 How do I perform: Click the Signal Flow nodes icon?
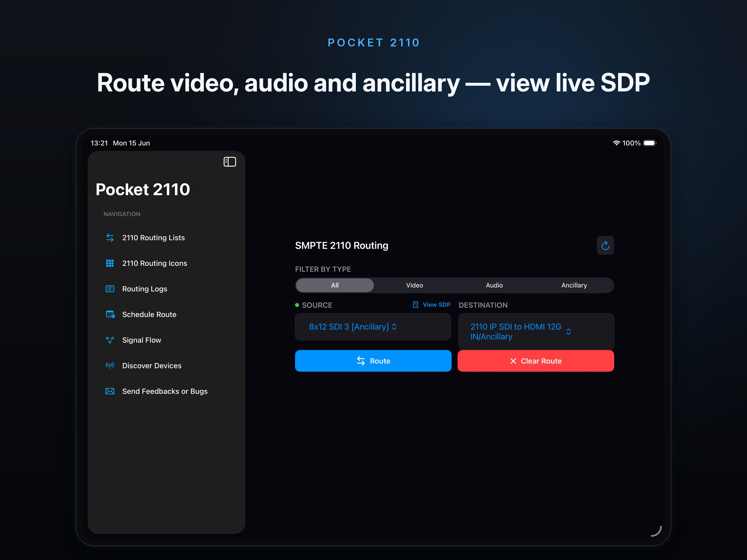click(x=110, y=340)
